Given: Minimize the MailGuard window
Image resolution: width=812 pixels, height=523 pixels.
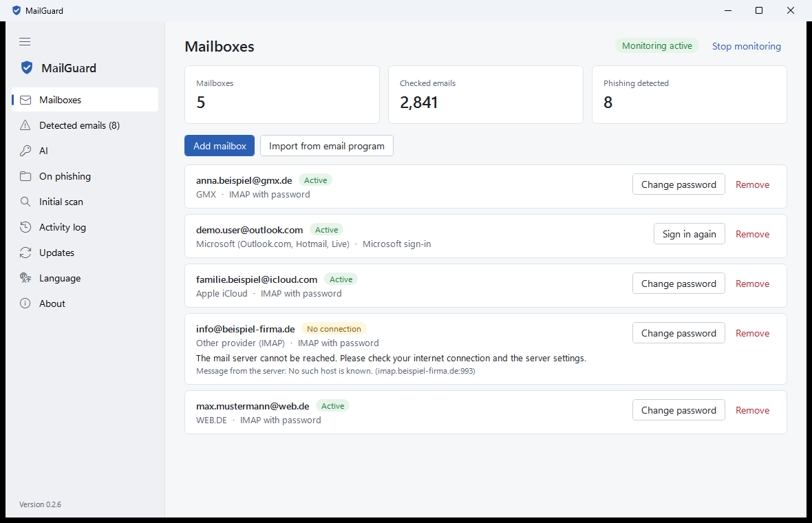Looking at the screenshot, I should (x=728, y=10).
